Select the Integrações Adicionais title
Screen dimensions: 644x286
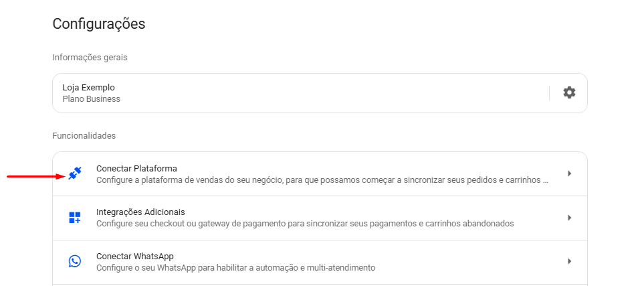[140, 212]
